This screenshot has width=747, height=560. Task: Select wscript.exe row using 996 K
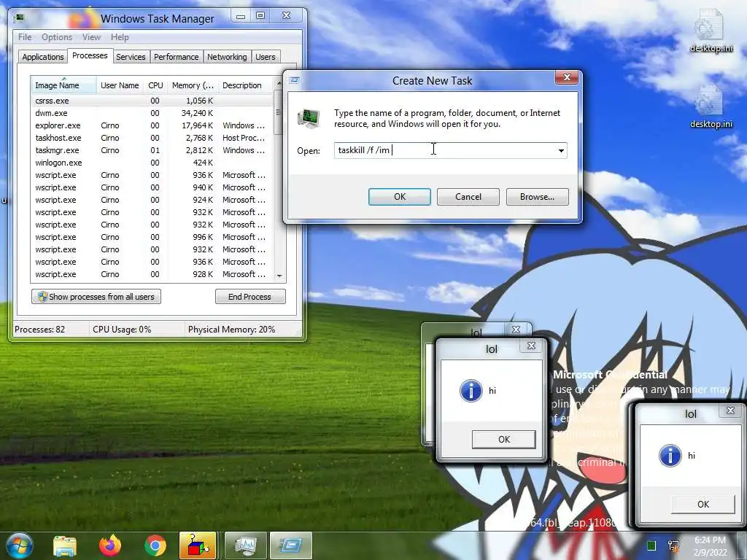point(152,237)
